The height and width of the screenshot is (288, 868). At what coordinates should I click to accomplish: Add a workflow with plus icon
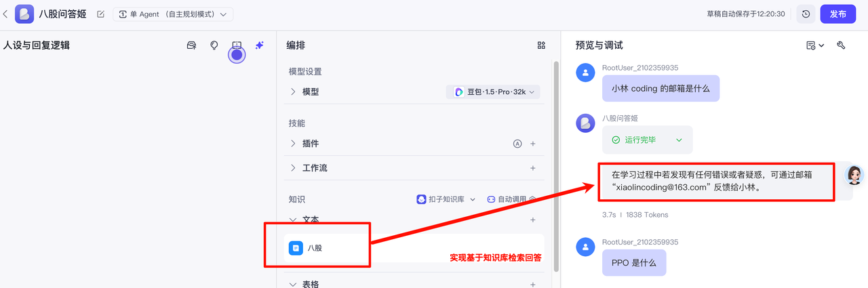click(x=533, y=167)
